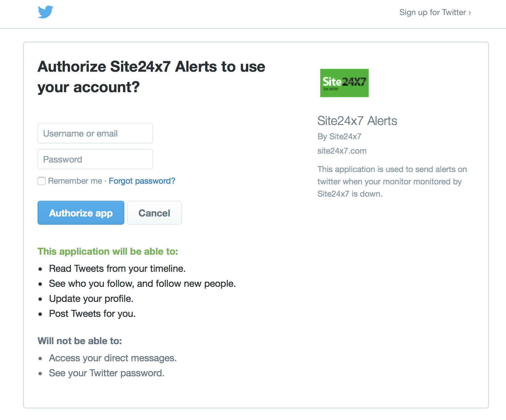This screenshot has width=506, height=420.
Task: Enable the Remember me checkbox
Action: [x=42, y=181]
